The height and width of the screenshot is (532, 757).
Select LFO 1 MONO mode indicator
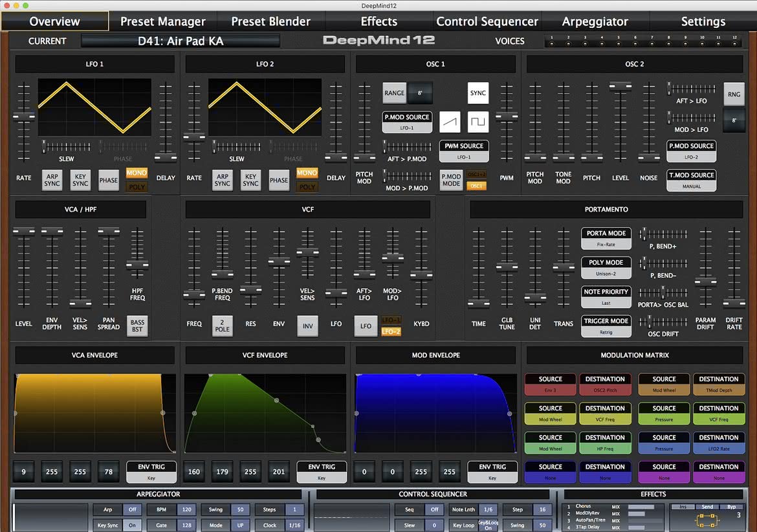[137, 173]
